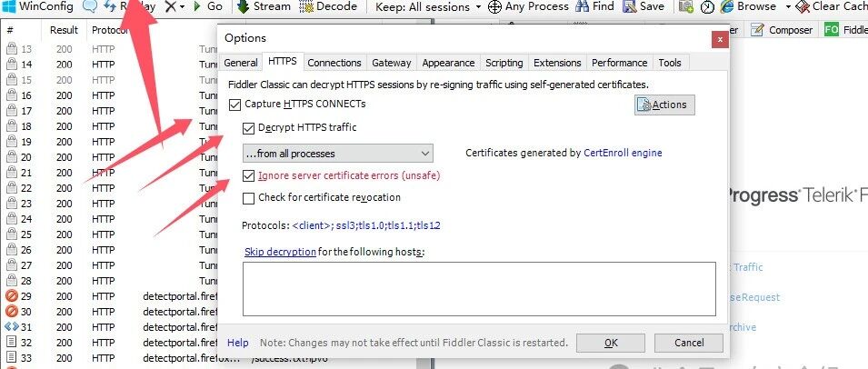868x369 pixels.
Task: Click the Go resume button
Action: 208,6
